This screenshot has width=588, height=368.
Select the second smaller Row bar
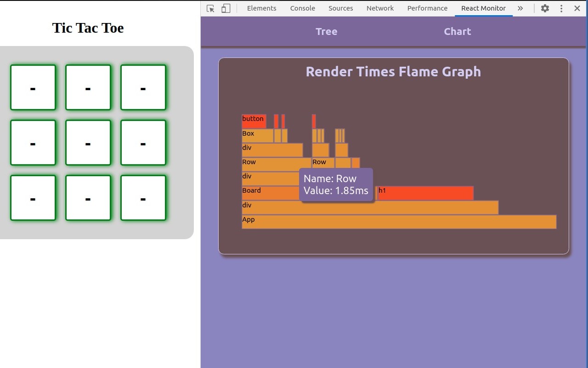(323, 163)
